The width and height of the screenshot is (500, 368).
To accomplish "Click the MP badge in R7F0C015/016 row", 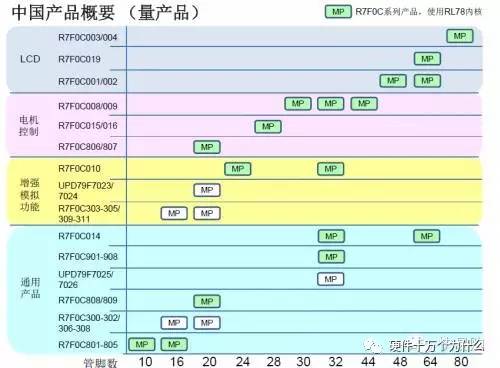I will tap(268, 127).
